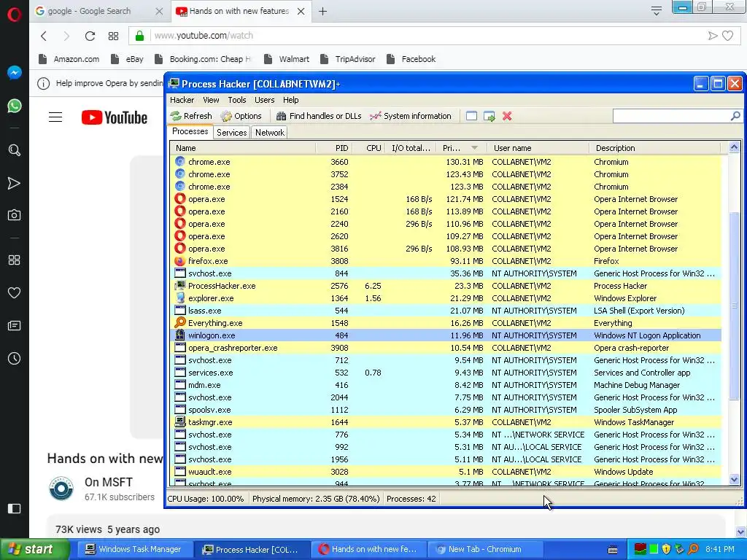Select ProcessHacker.exe process row

point(446,286)
